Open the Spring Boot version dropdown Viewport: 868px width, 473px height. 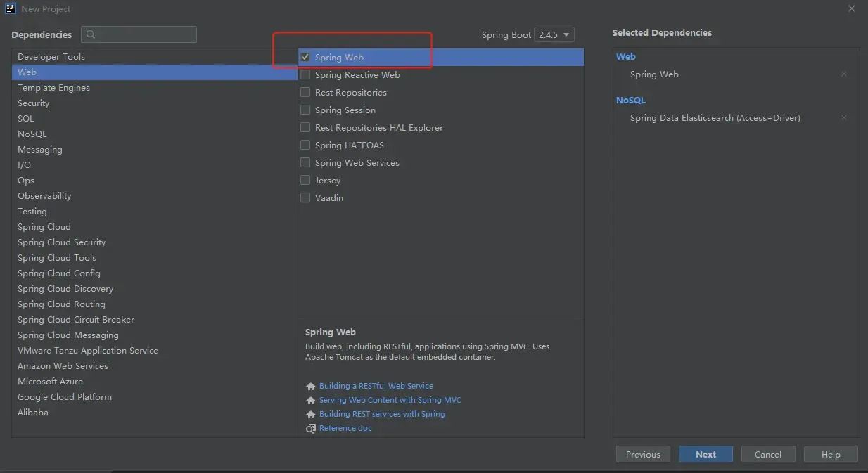(x=554, y=34)
